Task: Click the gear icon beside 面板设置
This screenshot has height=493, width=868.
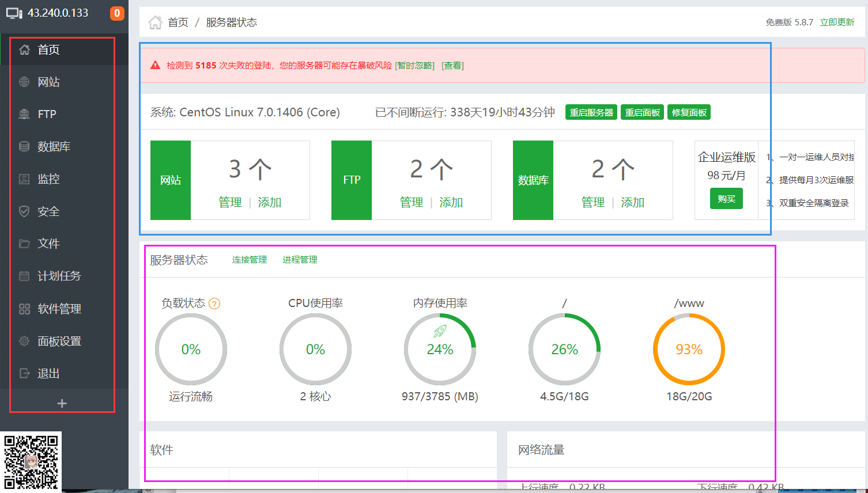Action: click(24, 341)
